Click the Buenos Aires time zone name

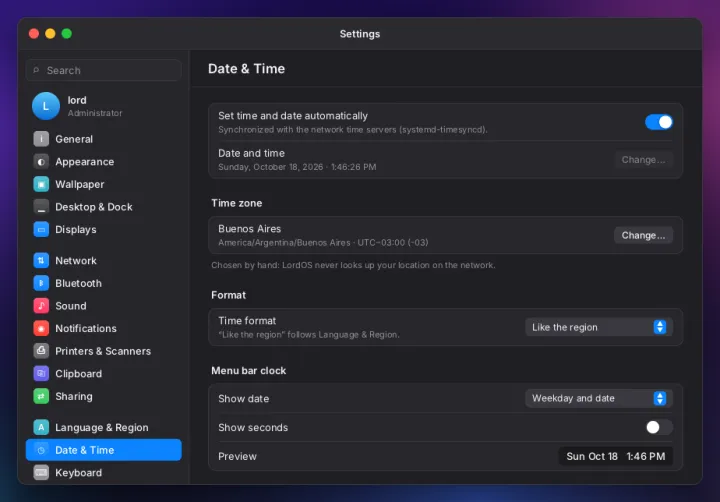(249, 229)
